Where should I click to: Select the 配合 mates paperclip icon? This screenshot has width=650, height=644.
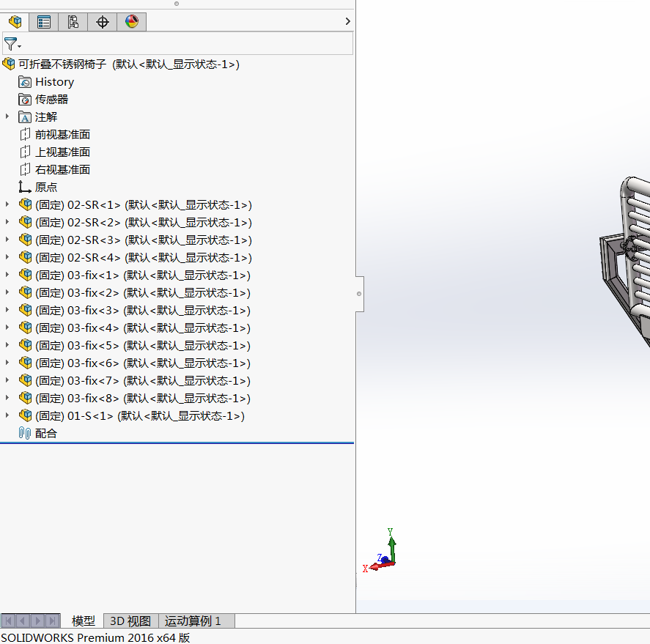pyautogui.click(x=25, y=434)
